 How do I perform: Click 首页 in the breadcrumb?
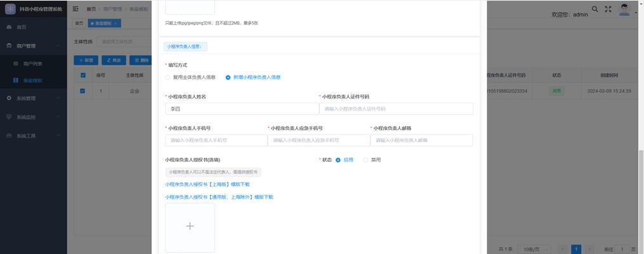91,9
